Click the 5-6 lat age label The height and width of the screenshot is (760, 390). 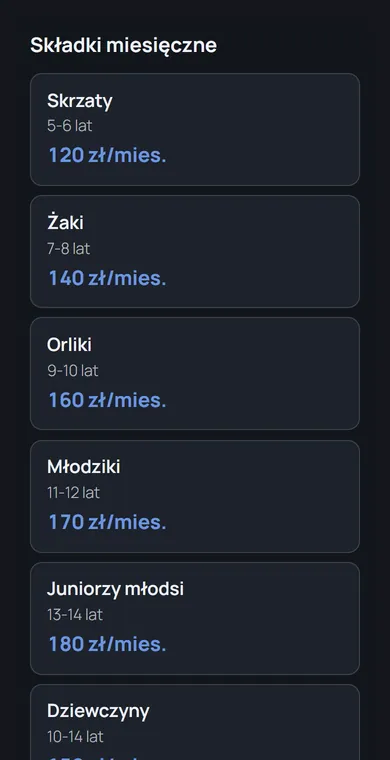point(69,126)
